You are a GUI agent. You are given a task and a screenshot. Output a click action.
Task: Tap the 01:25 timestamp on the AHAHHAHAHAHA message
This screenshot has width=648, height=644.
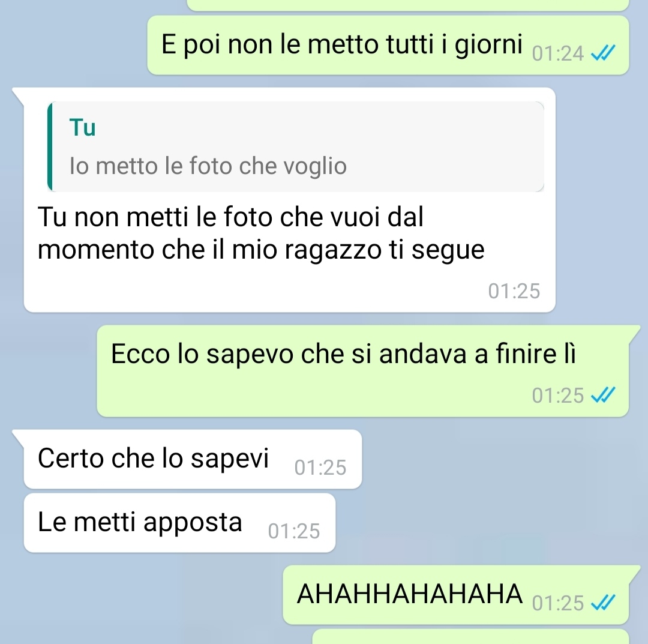[557, 603]
